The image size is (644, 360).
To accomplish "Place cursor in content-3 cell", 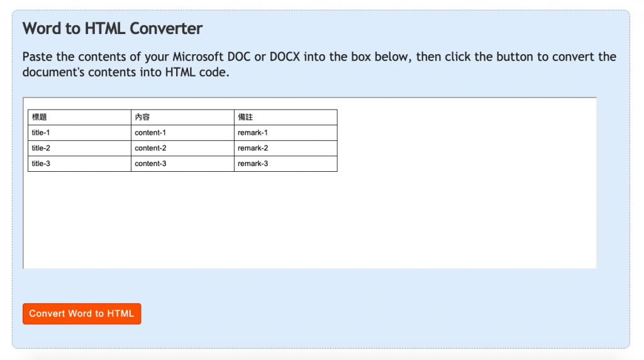I will tap(182, 164).
